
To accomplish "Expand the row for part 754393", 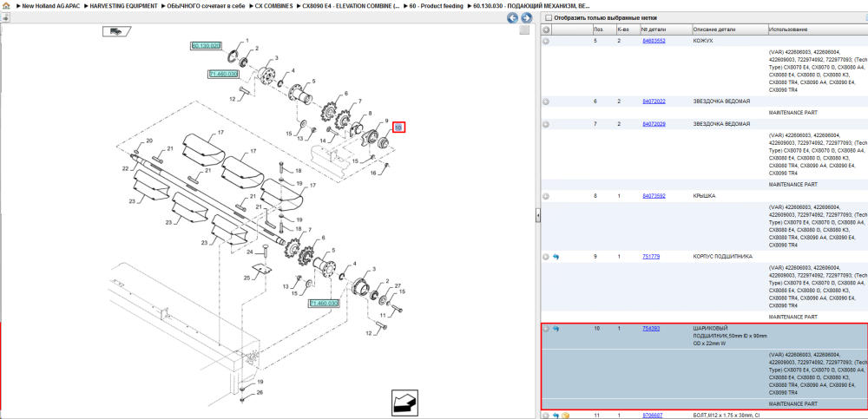I will coord(546,329).
